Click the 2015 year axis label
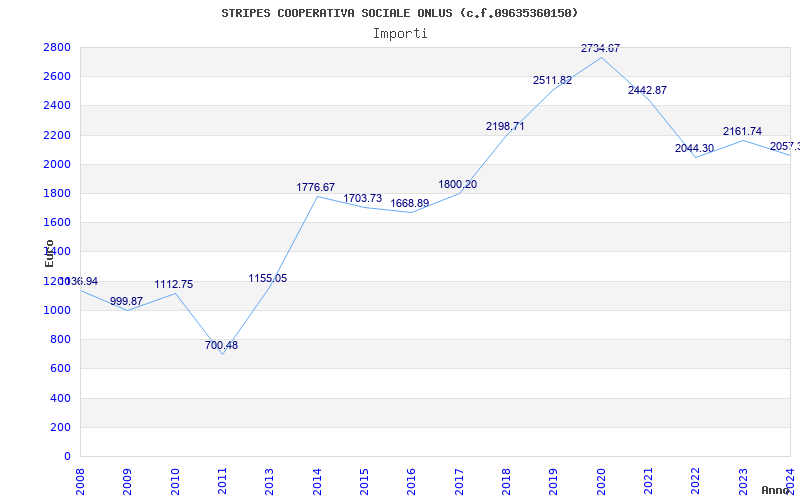This screenshot has width=800, height=500. 364,482
